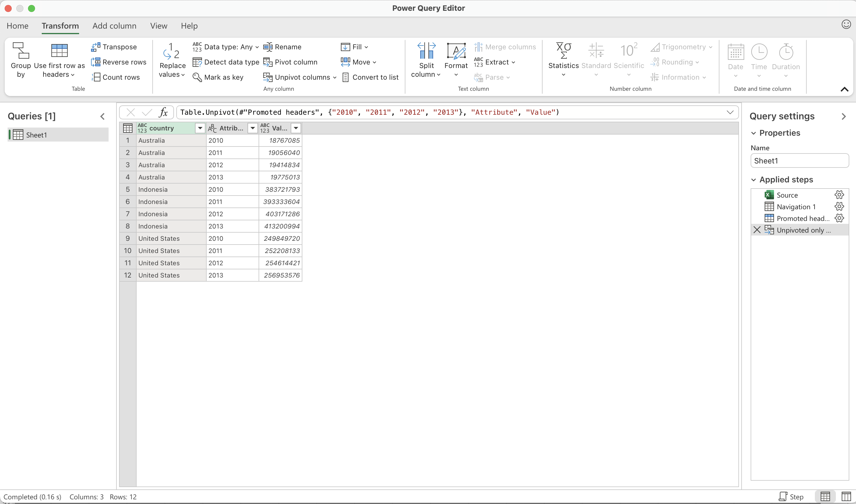The width and height of the screenshot is (856, 504).
Task: Open the country column filter dropdown
Action: pyautogui.click(x=200, y=128)
